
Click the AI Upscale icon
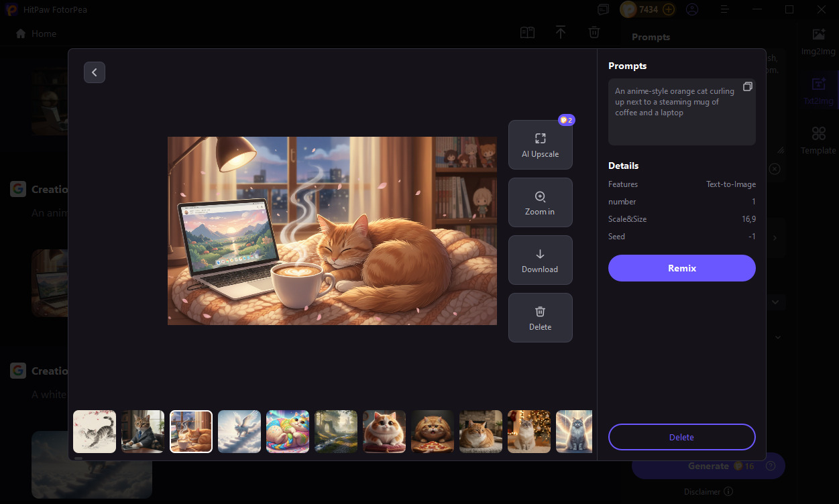click(541, 138)
